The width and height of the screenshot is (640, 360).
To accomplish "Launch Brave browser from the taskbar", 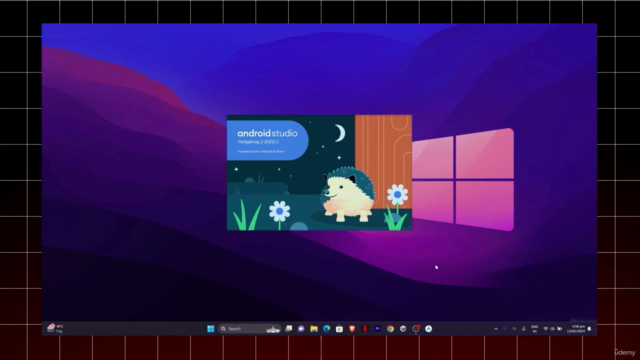I will pyautogui.click(x=352, y=329).
